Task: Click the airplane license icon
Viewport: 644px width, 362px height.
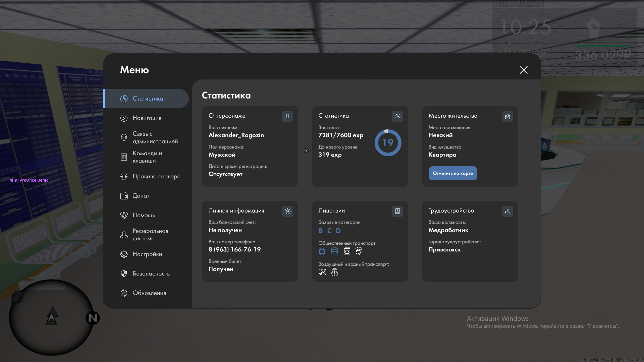Action: [x=322, y=272]
